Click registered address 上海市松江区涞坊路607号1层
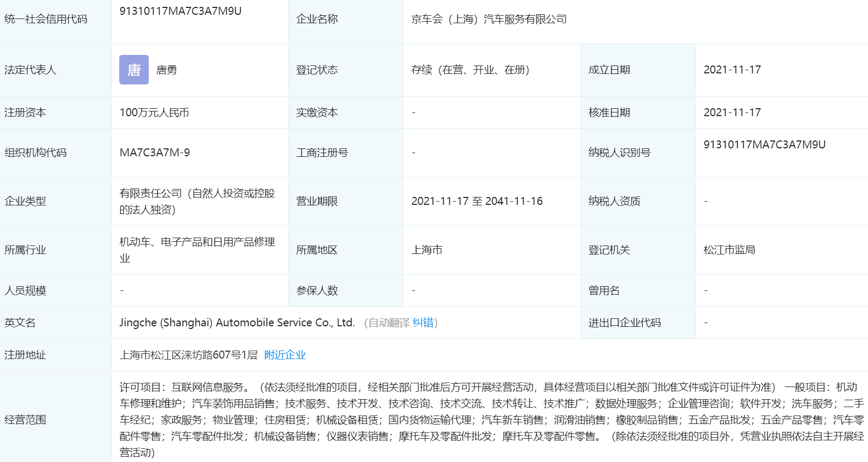The height and width of the screenshot is (462, 868). pos(188,355)
